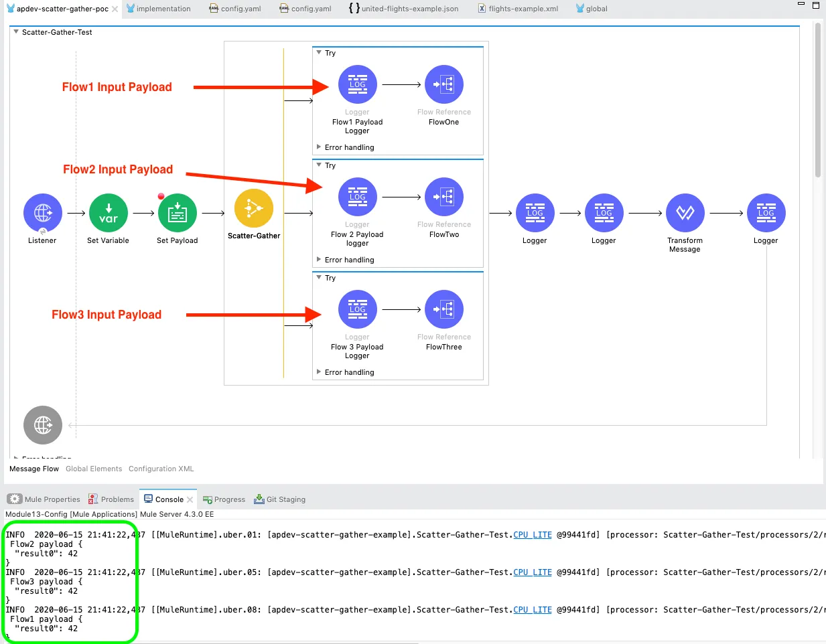Collapse the Scatter-Gather-Test flow
The image size is (826, 644).
16,32
